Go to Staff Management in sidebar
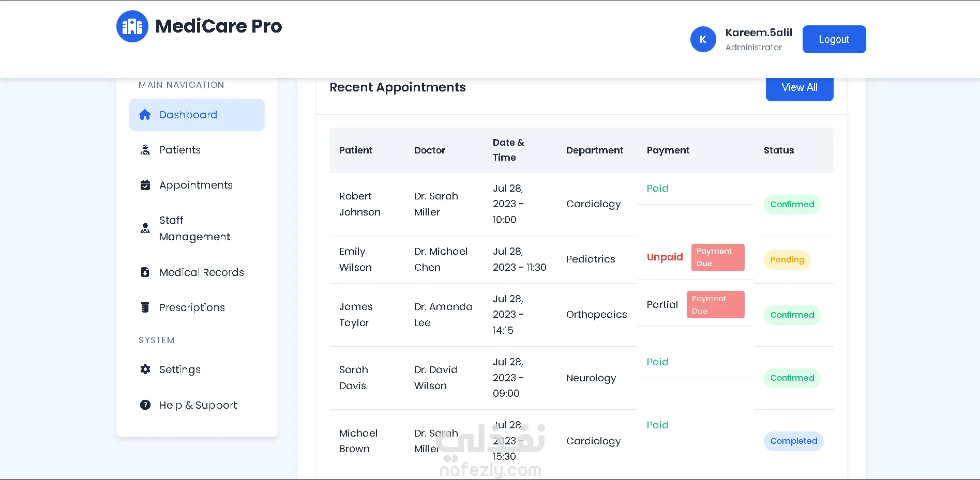 tap(194, 228)
